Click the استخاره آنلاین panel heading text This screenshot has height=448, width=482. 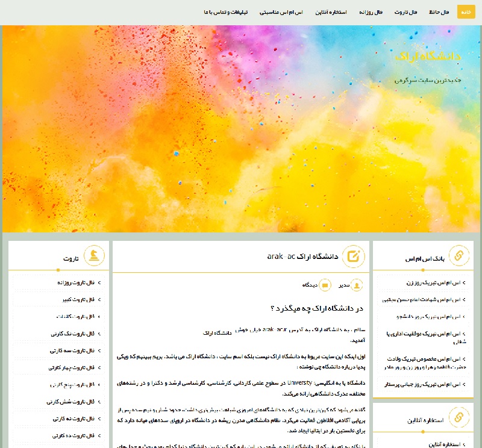click(x=425, y=420)
